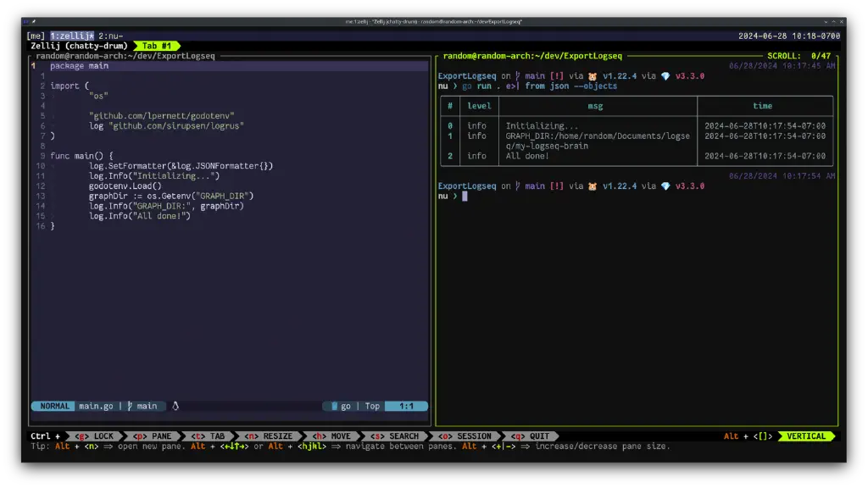Click the github.com/lpernett/godotenv import
The height and width of the screenshot is (488, 868).
coord(161,116)
